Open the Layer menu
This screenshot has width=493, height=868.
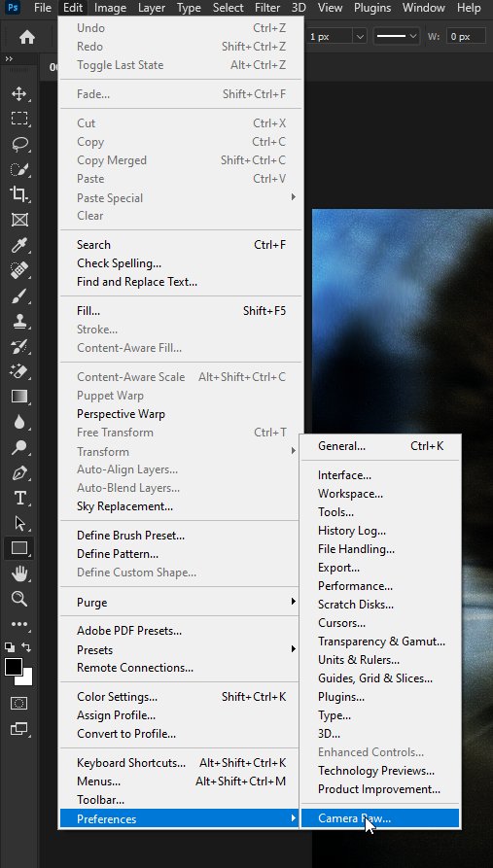[x=152, y=8]
